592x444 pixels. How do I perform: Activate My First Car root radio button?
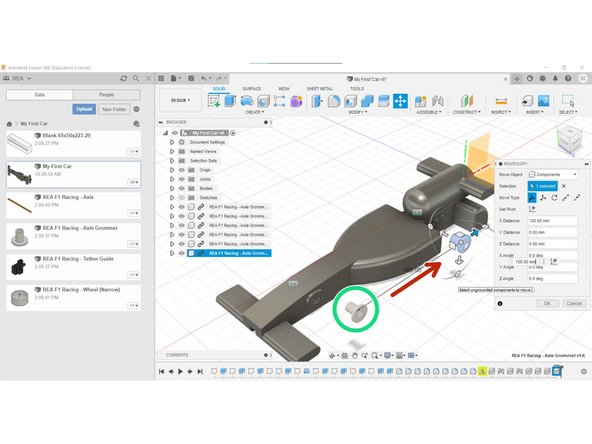coord(233,133)
